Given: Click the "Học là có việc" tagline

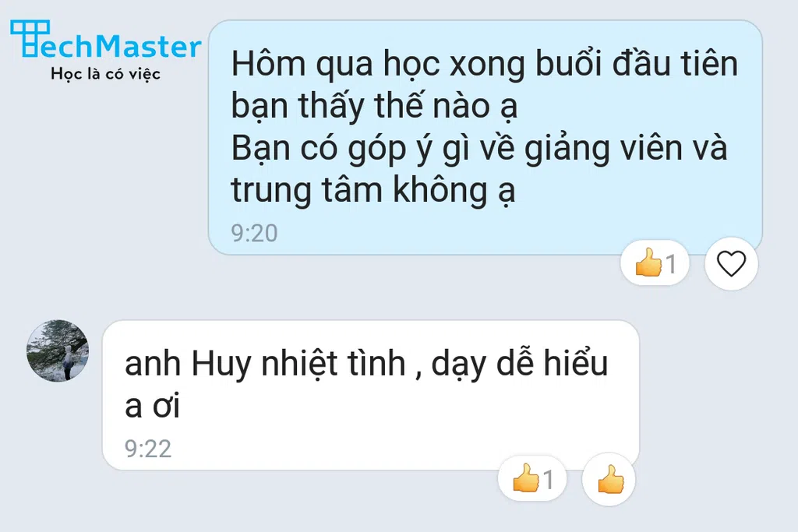Looking at the screenshot, I should [x=105, y=74].
